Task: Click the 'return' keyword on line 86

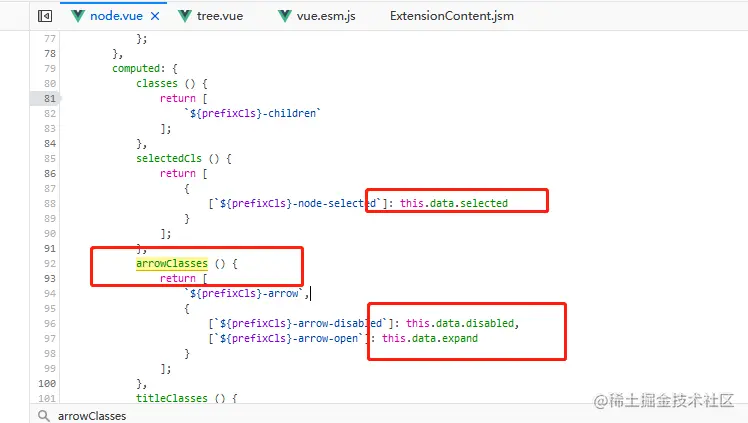Action: tap(178, 173)
